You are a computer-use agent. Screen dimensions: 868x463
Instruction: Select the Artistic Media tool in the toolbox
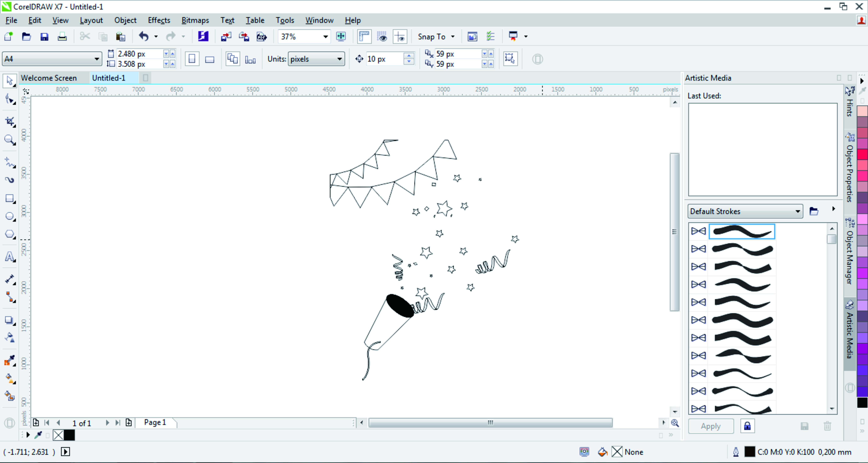click(9, 180)
